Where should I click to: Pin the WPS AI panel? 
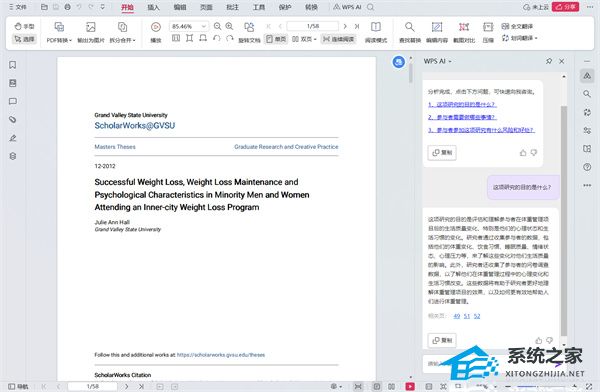click(x=549, y=61)
